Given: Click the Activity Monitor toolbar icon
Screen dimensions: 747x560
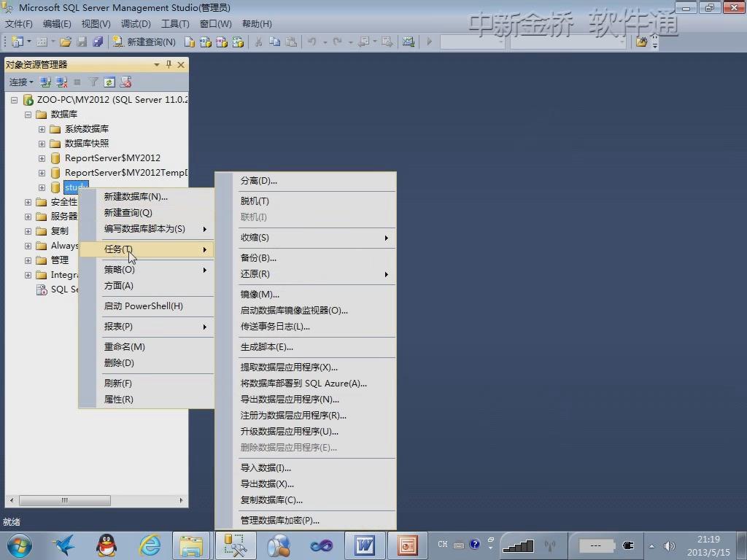Looking at the screenshot, I should 409,42.
